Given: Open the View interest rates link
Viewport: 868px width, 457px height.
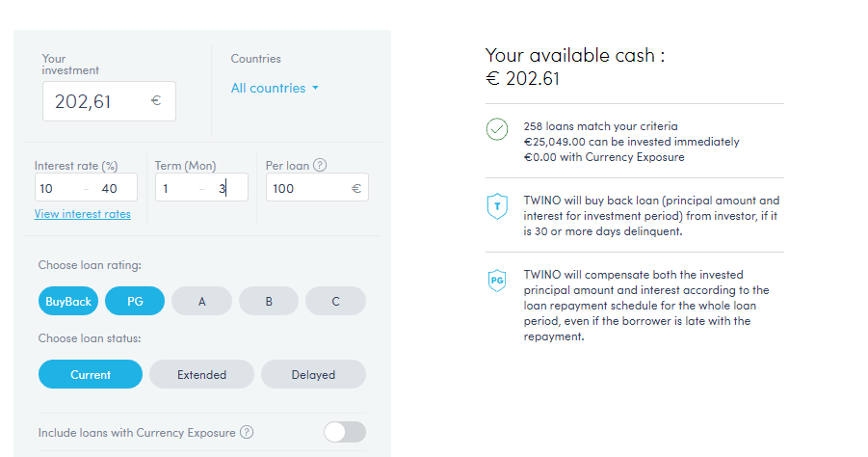Looking at the screenshot, I should click(83, 214).
